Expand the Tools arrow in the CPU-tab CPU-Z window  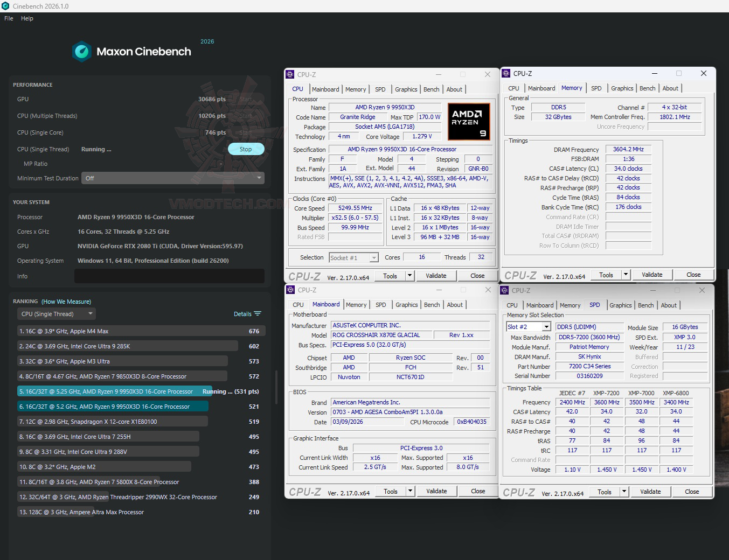(410, 276)
